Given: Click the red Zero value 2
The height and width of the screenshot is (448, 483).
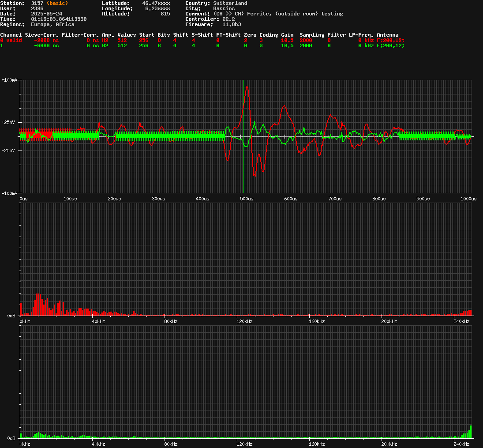Looking at the screenshot, I should click(x=246, y=41).
